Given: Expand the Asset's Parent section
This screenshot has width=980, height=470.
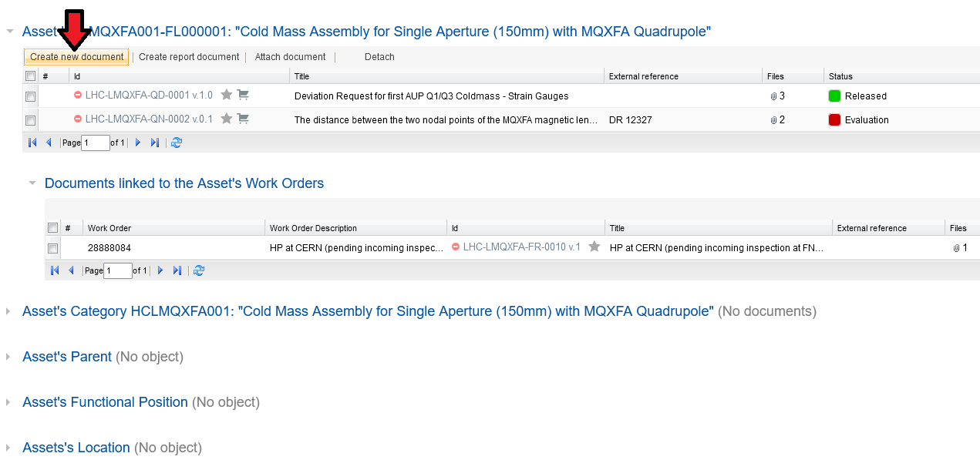Looking at the screenshot, I should (8, 358).
